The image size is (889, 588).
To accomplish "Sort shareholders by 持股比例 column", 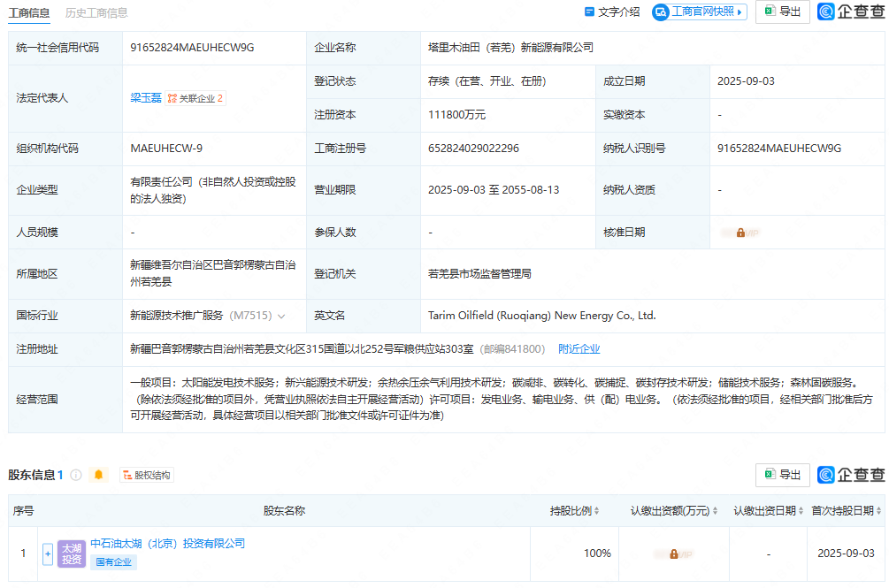I will click(575, 511).
